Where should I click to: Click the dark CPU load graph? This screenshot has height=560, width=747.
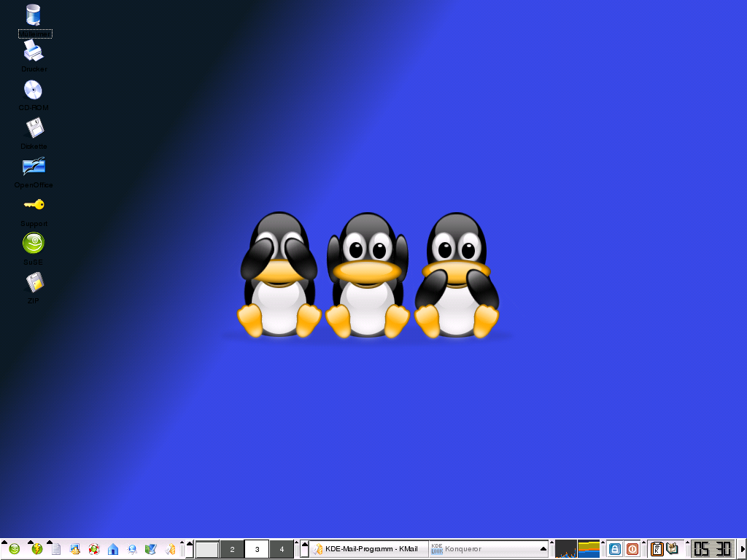(x=566, y=549)
